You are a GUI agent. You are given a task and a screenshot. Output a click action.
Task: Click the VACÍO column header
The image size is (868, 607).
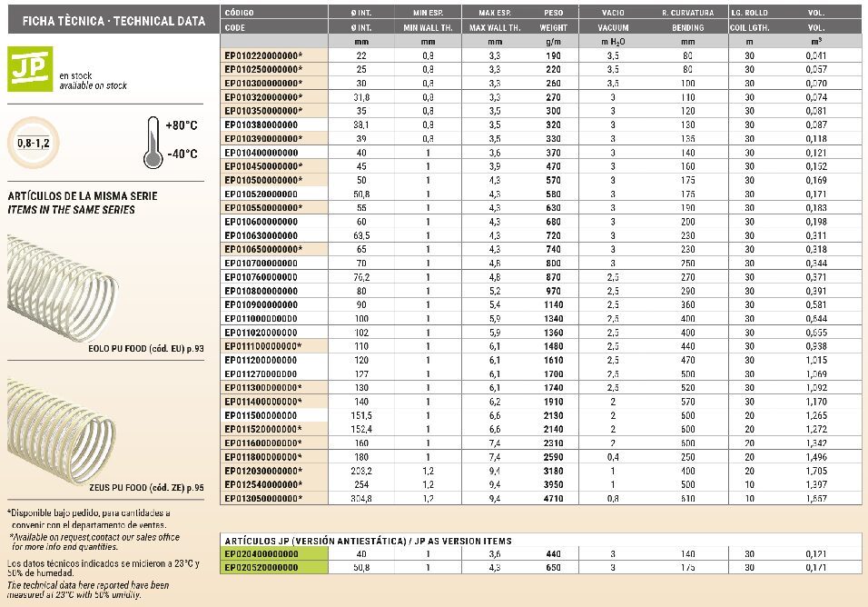tap(613, 15)
